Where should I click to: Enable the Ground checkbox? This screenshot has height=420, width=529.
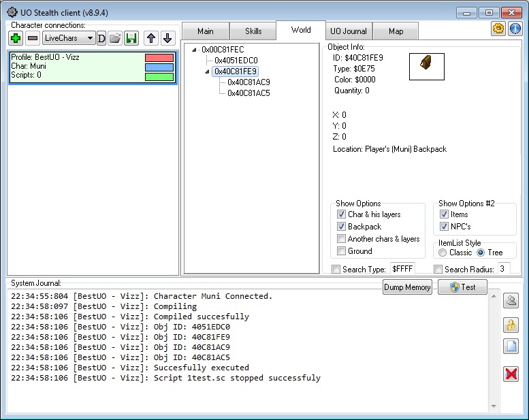(342, 251)
